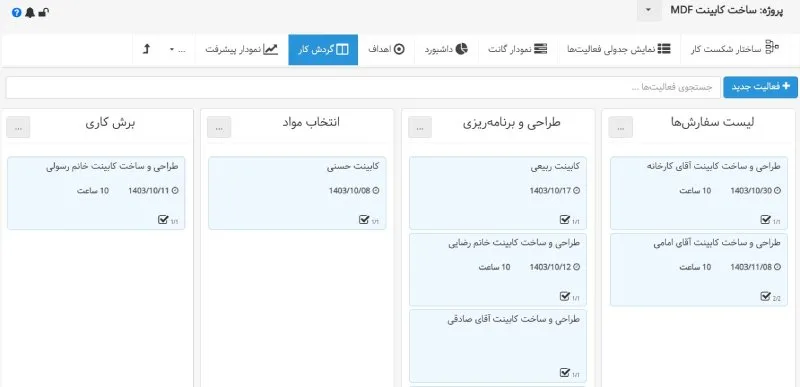Image resolution: width=800 pixels, height=387 pixels.
Task: Click the date 1403/10/17
Action: tap(551, 191)
